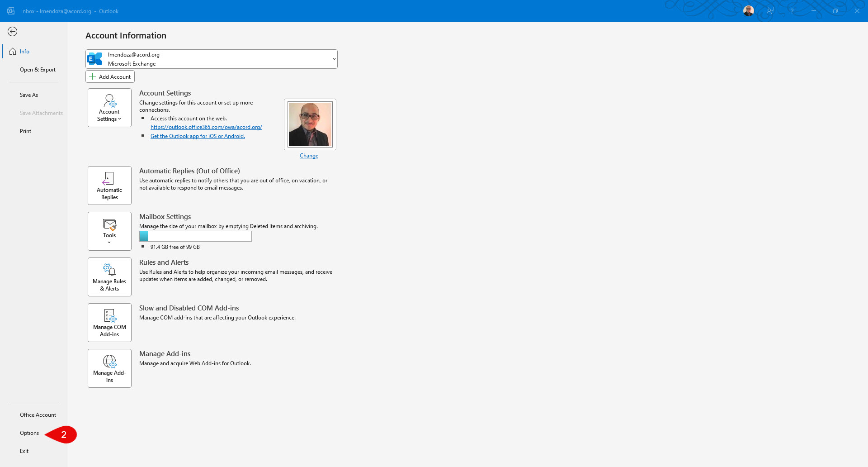This screenshot has height=467, width=868.
Task: Click the Add Account button
Action: click(110, 76)
